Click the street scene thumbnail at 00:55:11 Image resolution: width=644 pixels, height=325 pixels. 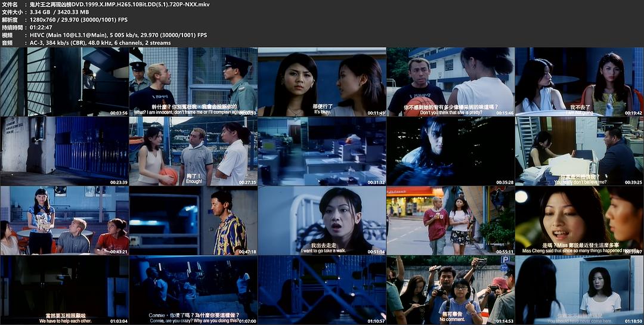451,221
